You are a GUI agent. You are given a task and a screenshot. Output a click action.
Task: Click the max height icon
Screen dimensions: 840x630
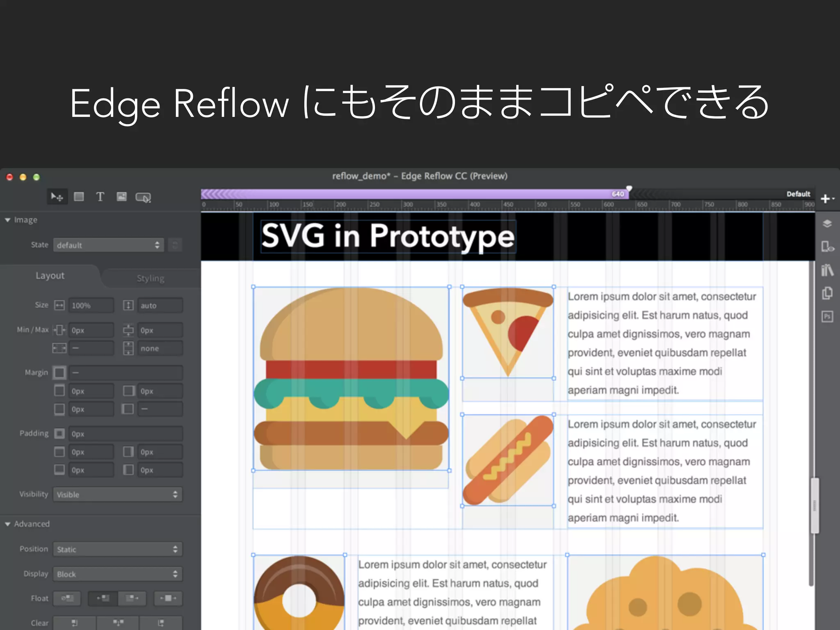click(x=128, y=348)
